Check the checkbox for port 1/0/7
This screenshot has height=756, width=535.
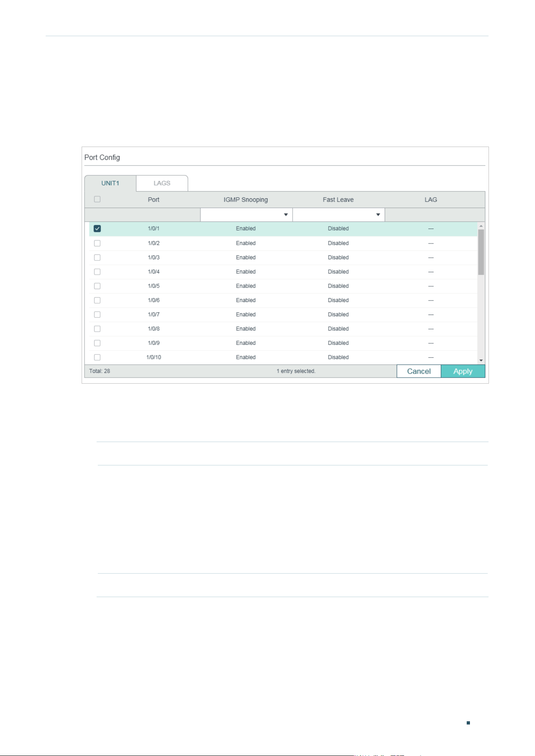click(97, 315)
